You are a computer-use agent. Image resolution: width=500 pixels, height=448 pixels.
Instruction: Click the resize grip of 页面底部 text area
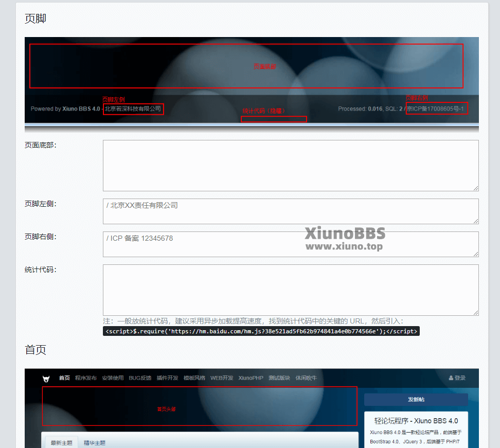pos(476,188)
